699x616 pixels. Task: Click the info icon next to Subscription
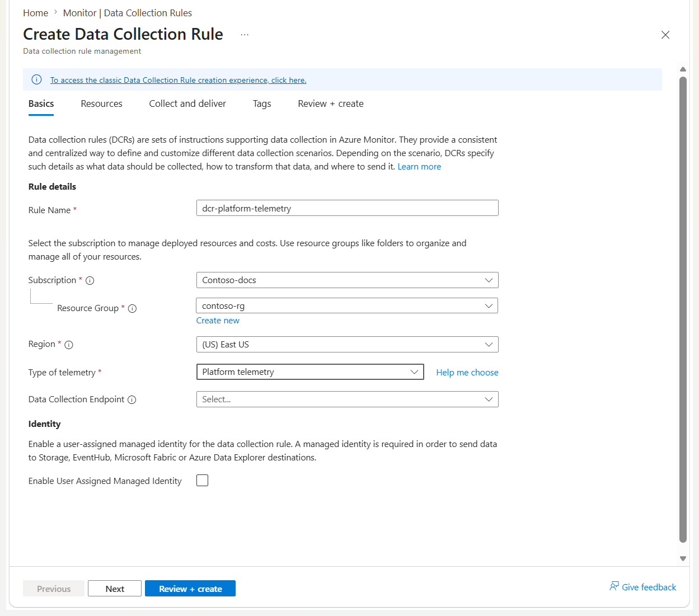tap(90, 281)
